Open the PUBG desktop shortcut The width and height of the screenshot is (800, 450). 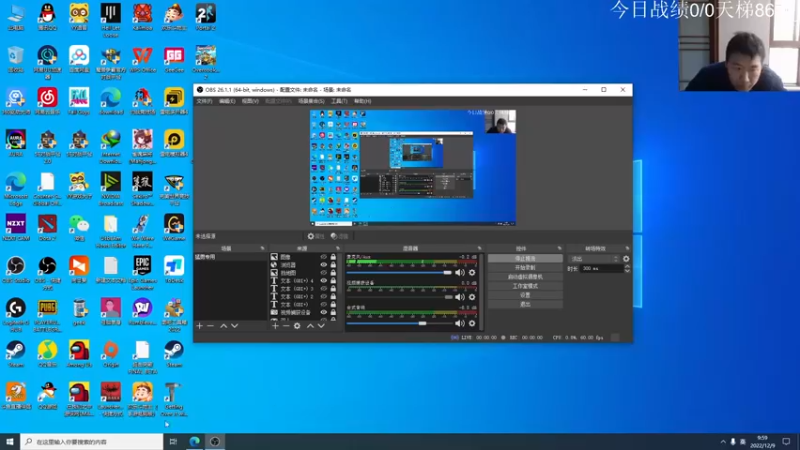pyautogui.click(x=47, y=315)
